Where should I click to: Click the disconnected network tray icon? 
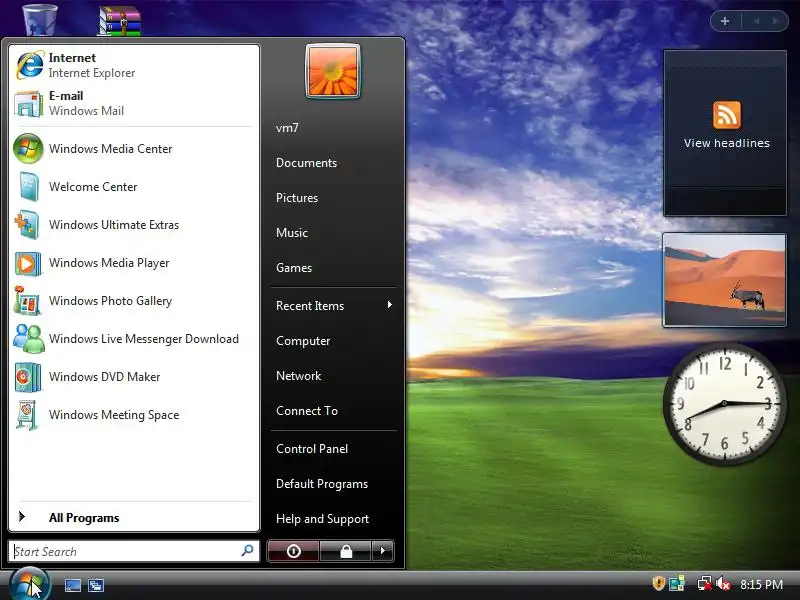coord(705,584)
